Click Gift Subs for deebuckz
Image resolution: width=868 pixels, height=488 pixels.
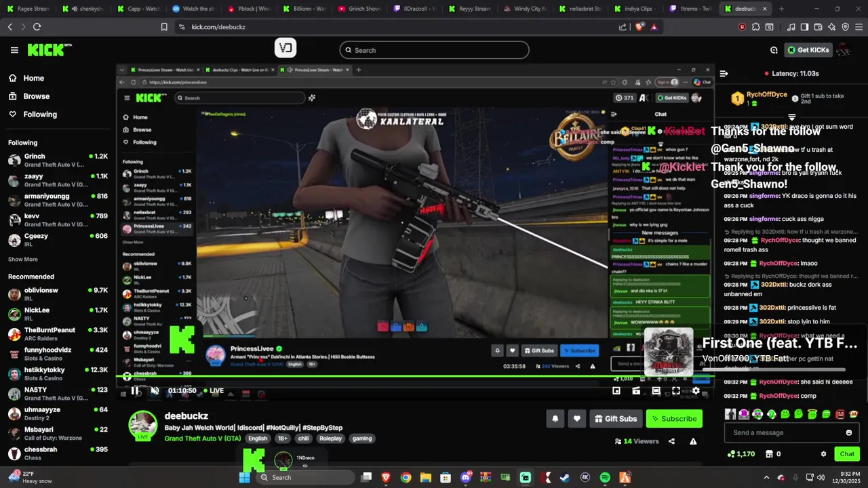(x=616, y=419)
